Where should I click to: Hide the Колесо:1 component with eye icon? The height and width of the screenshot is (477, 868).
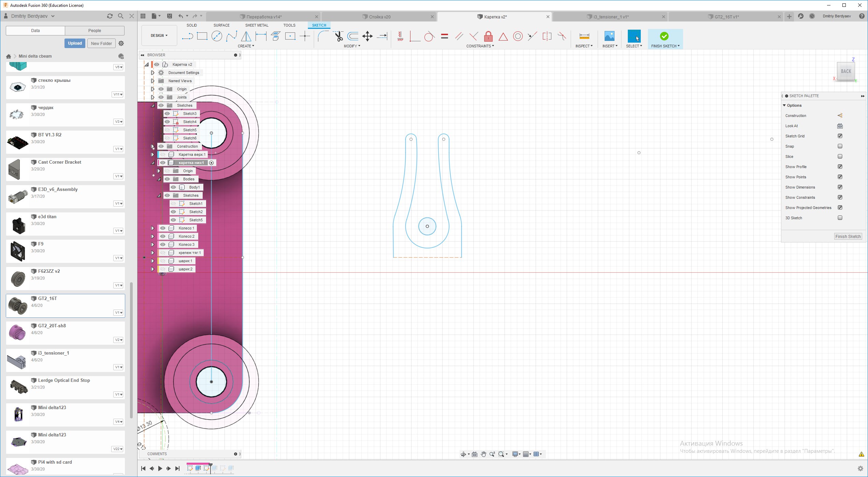163,228
